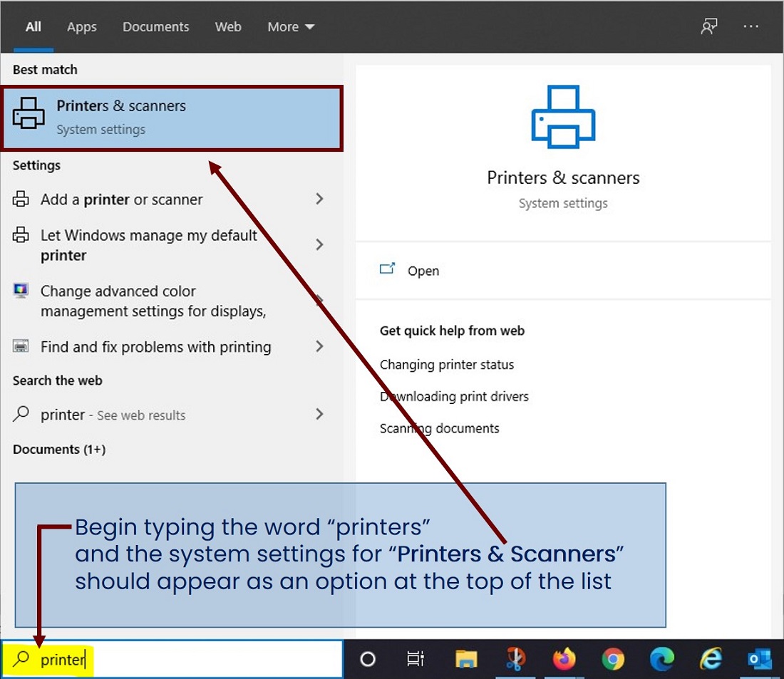The image size is (784, 679).
Task: Launch Microsoft Edge from the taskbar
Action: click(x=662, y=659)
